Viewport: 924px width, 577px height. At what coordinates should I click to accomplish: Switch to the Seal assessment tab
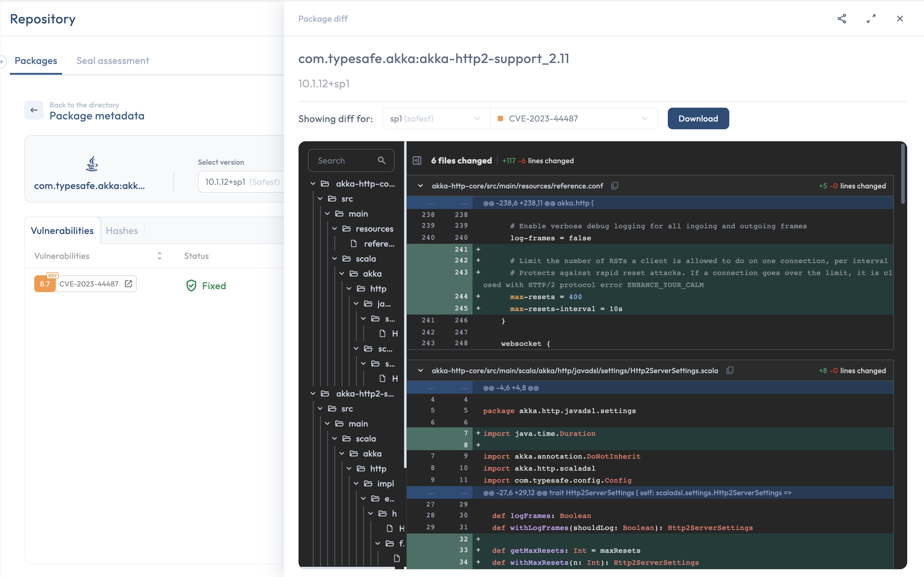[x=112, y=61]
